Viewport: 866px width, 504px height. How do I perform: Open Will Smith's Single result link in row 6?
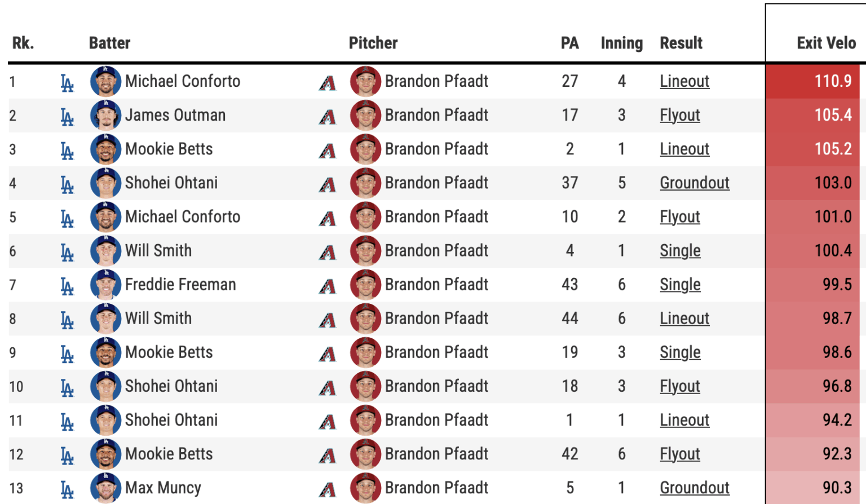point(680,251)
